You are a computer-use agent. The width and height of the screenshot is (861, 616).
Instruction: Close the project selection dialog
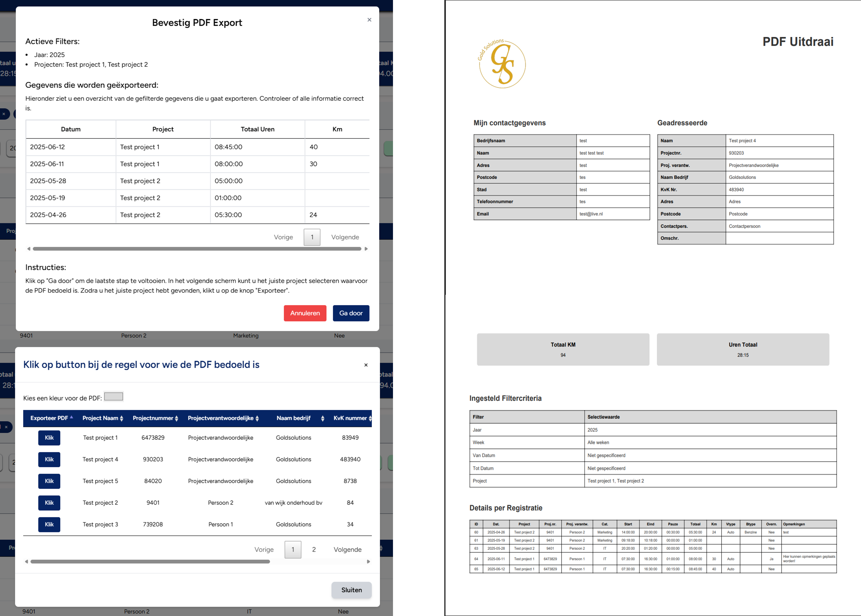[x=366, y=365]
